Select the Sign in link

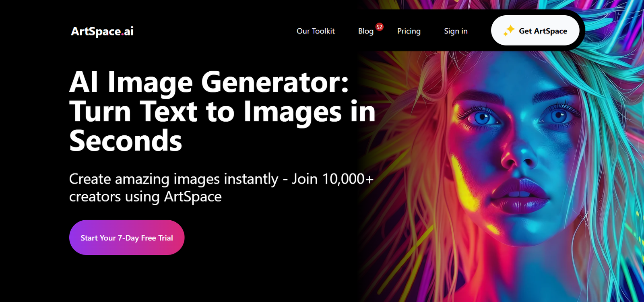(x=456, y=31)
